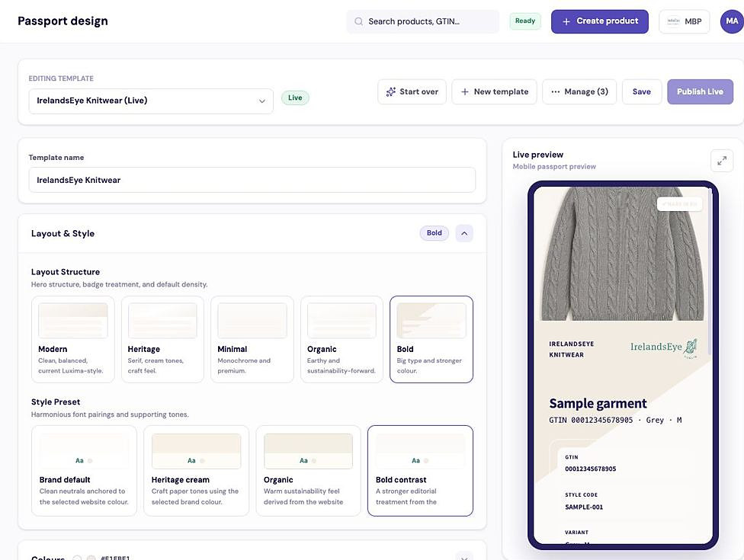This screenshot has width=744, height=560.
Task: Click the EDITING TEMPLATE label
Action: [61, 78]
